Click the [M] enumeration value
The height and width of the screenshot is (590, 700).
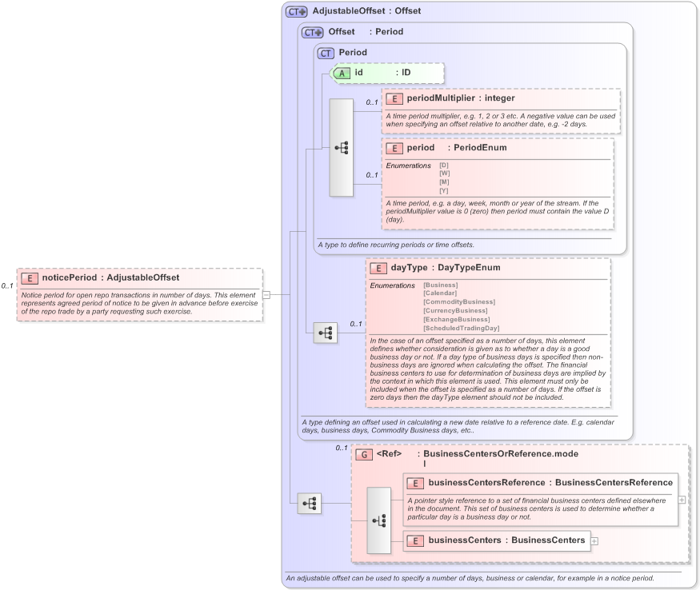point(444,182)
